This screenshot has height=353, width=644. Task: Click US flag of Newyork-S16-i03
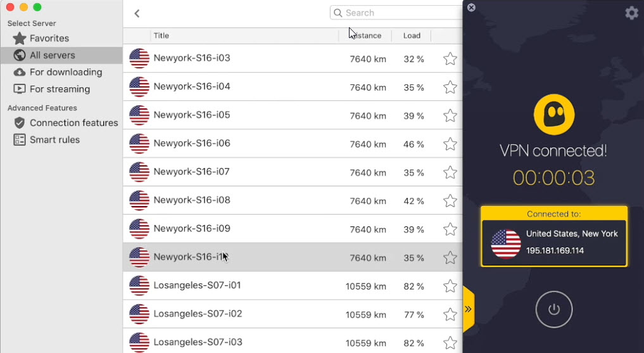[139, 58]
